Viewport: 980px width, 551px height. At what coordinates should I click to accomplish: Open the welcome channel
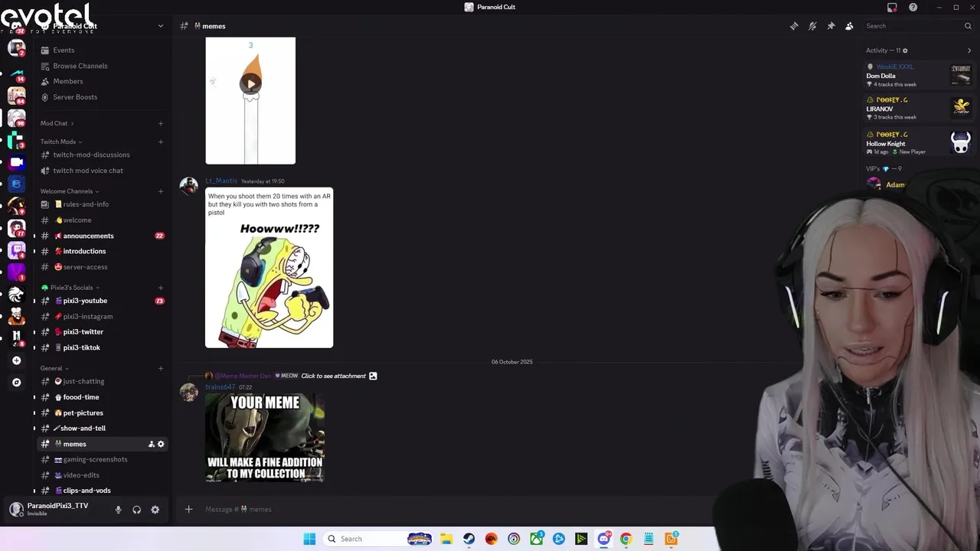(x=101, y=220)
